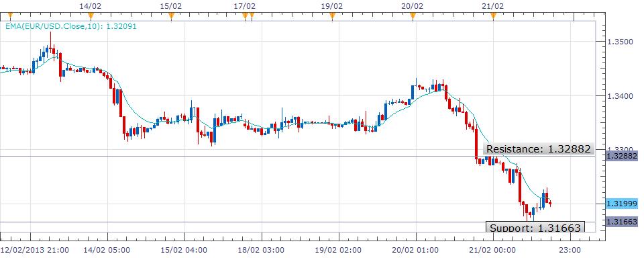This screenshot has width=644, height=258.
Task: Click the orange marker under 21/02
Action: pyautogui.click(x=493, y=16)
